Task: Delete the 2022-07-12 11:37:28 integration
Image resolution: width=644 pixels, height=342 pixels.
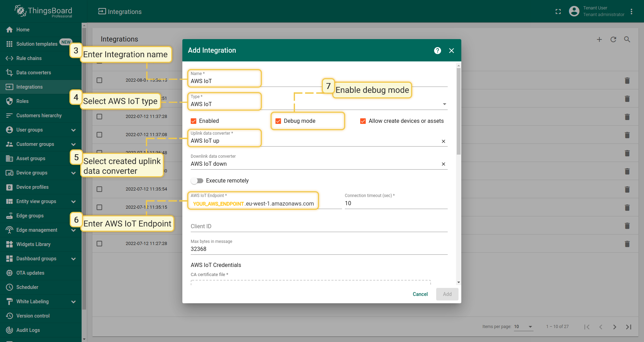Action: pos(627,117)
